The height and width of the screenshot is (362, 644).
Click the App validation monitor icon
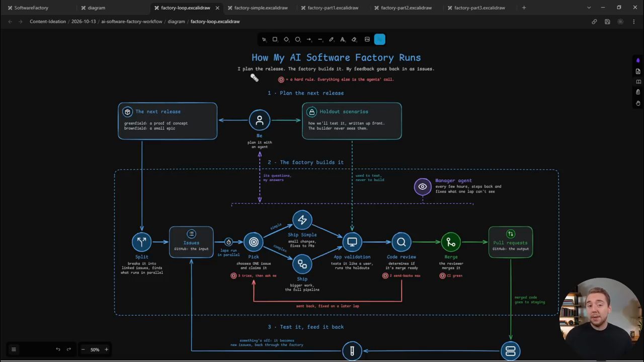tap(352, 242)
